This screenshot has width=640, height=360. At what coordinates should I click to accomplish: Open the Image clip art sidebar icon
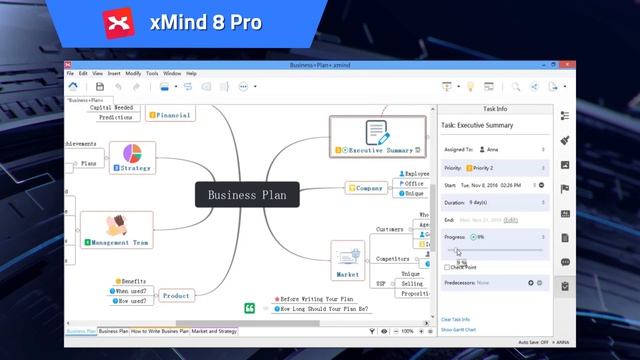[565, 165]
